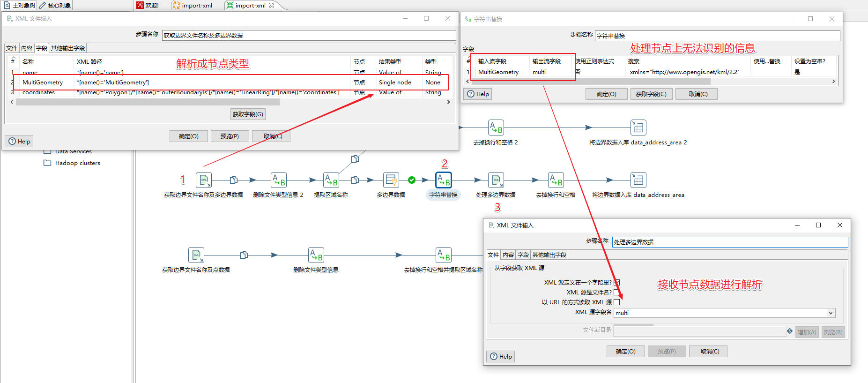Click MultiGeometry cell in XML fields table
Image resolution: width=868 pixels, height=383 pixels.
click(43, 82)
